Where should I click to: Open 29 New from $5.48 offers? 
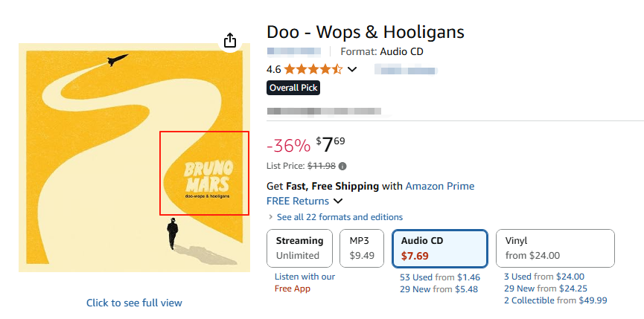(439, 289)
